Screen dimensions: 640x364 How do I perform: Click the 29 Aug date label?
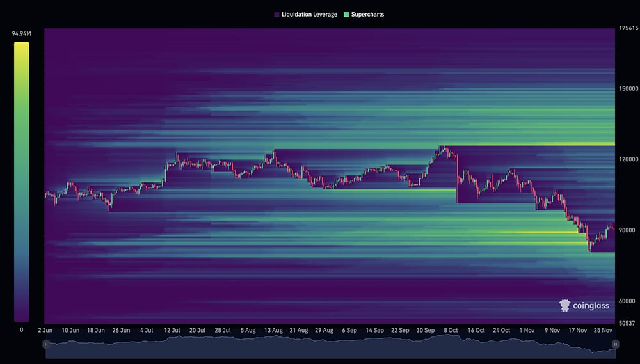pyautogui.click(x=324, y=331)
